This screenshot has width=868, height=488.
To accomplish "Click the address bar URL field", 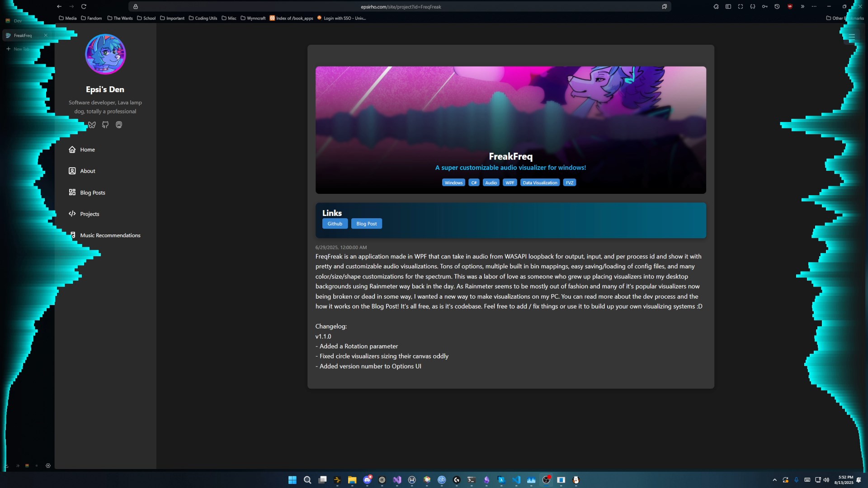I will 401,7.
